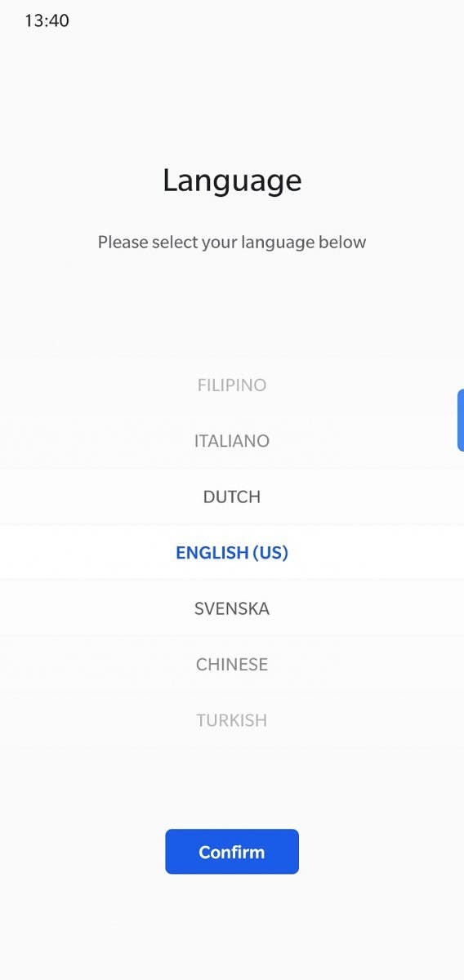Click the 'Please select your language below' text
The height and width of the screenshot is (980, 464).
click(232, 243)
